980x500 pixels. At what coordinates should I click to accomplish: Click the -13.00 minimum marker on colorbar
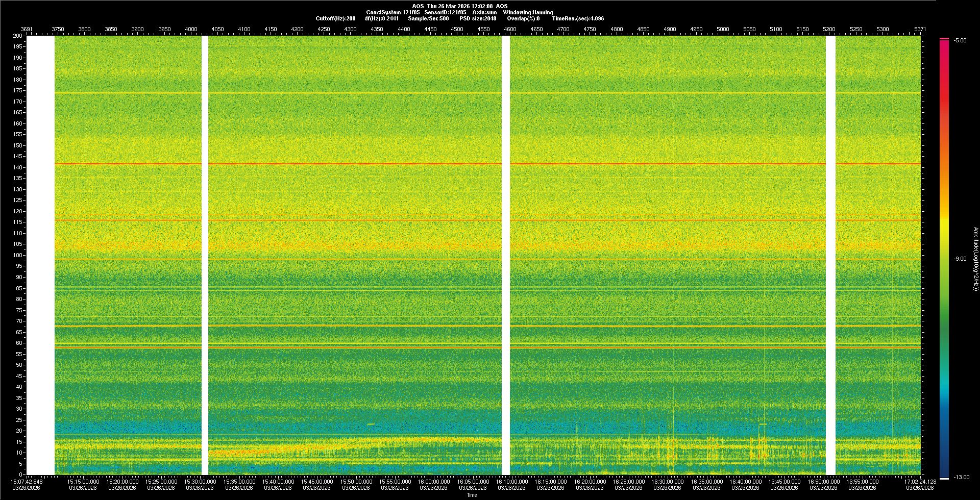[x=944, y=478]
